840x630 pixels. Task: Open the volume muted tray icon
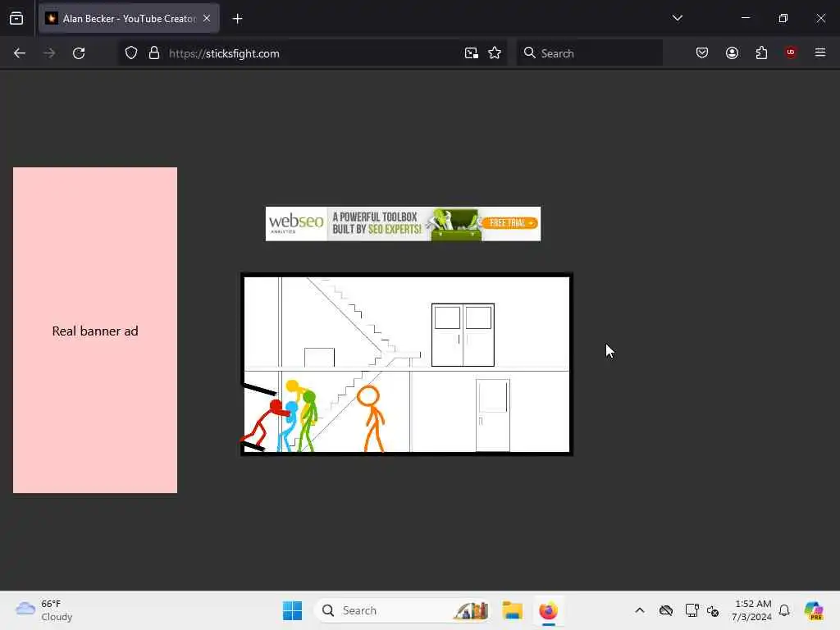point(713,610)
